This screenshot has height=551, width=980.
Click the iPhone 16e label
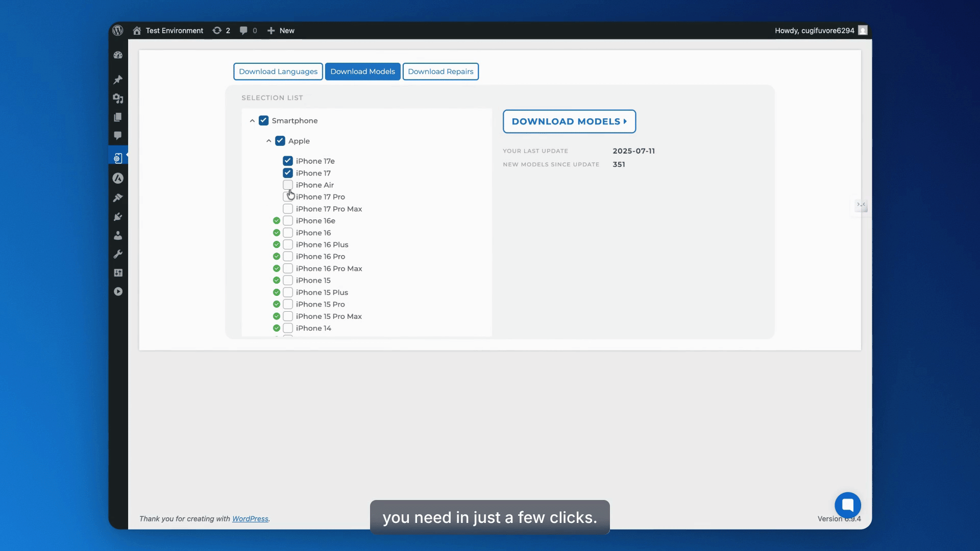(x=315, y=221)
